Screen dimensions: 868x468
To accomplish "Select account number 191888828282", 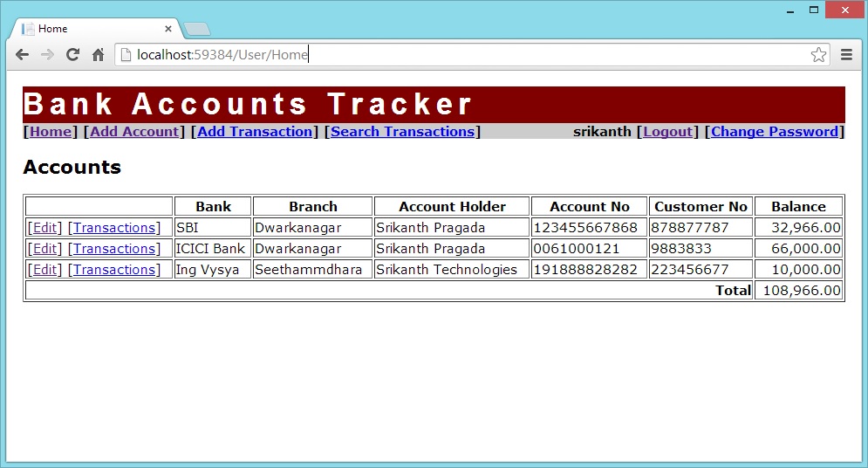I will 589,270.
